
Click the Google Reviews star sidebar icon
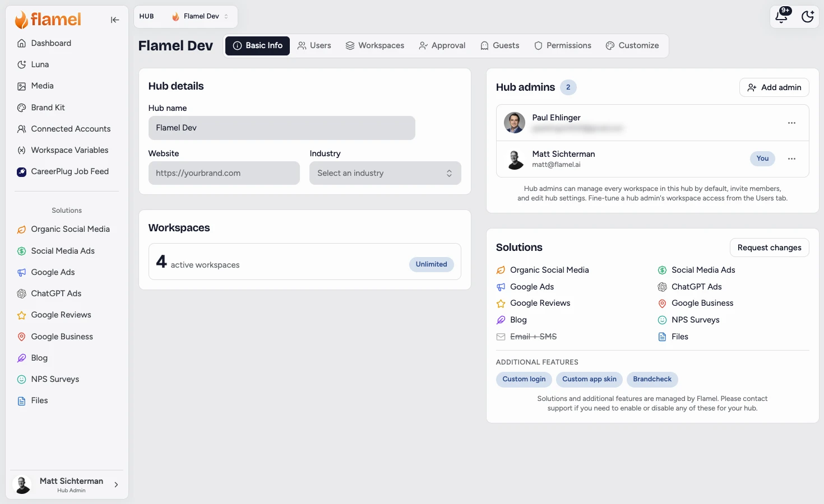21,315
